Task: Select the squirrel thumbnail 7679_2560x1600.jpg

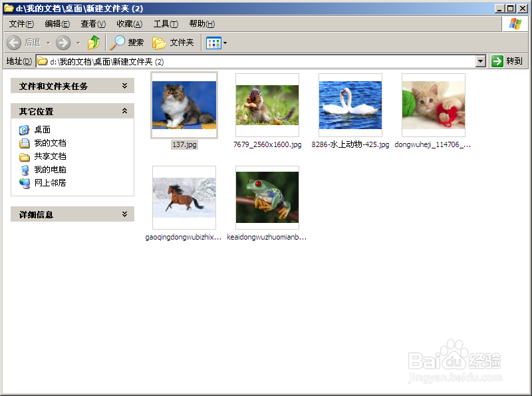Action: [267, 105]
